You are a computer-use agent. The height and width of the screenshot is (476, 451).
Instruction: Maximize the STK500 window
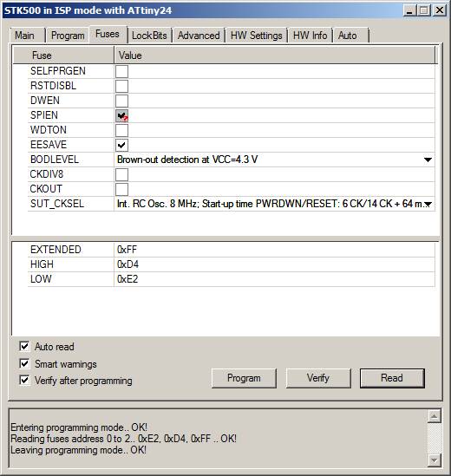point(424,11)
